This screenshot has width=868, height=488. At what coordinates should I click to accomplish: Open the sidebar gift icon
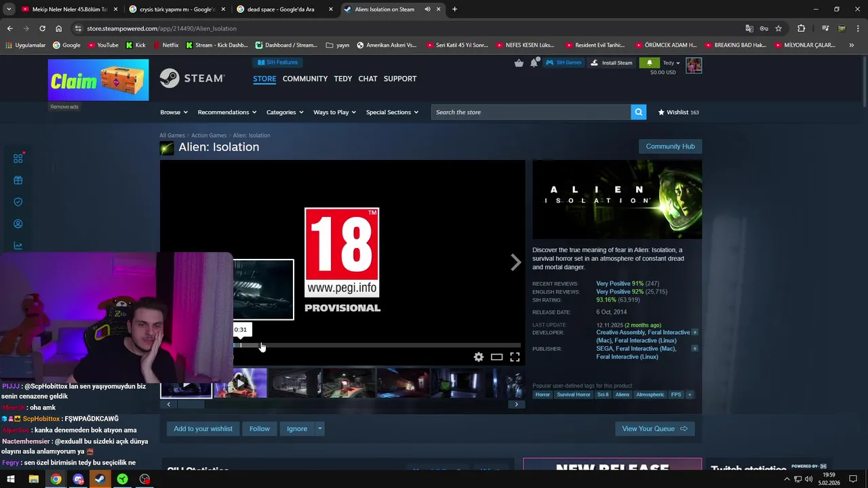(x=18, y=180)
